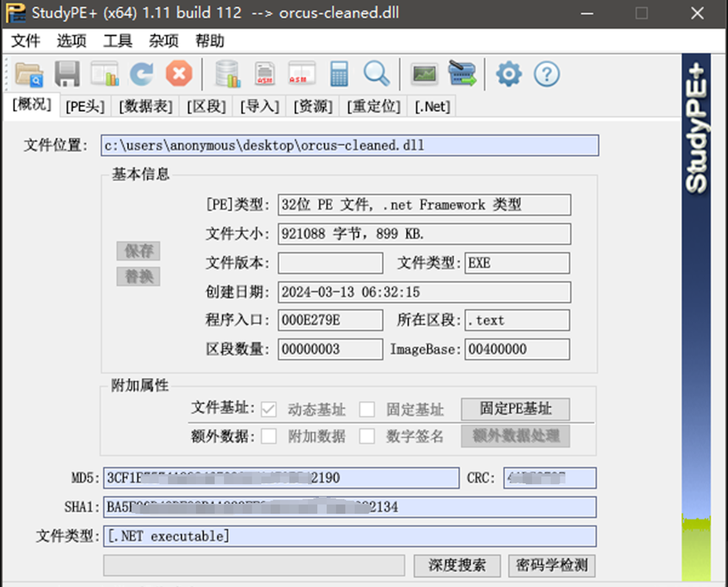The image size is (728, 587).
Task: Open the 帮助 menu
Action: [210, 41]
